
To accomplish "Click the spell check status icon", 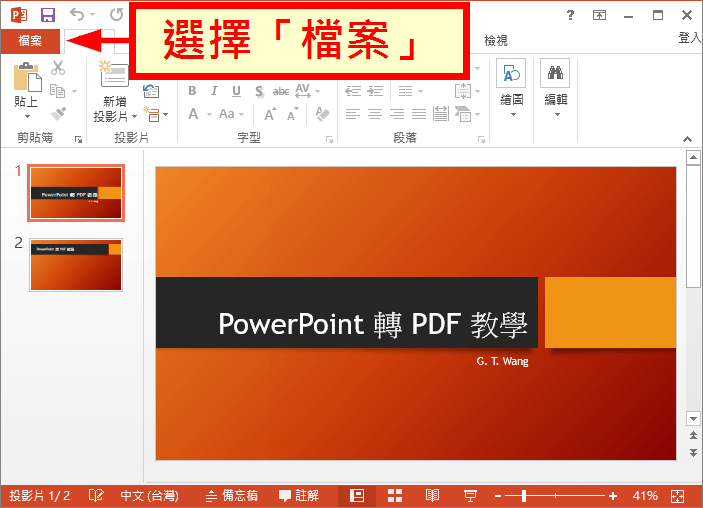I will tap(96, 495).
